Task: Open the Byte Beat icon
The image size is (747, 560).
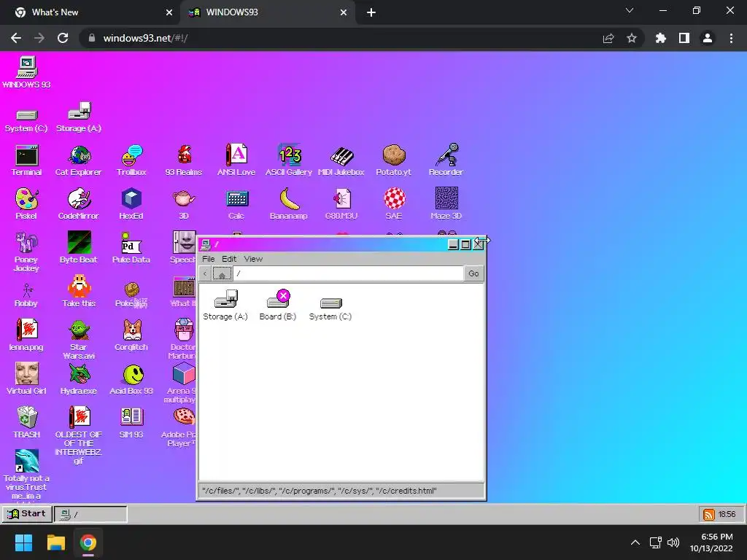Action: [x=79, y=248]
